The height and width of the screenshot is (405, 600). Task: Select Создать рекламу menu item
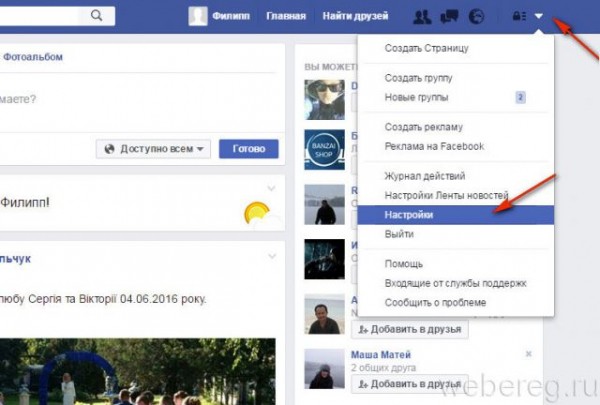coord(456,127)
